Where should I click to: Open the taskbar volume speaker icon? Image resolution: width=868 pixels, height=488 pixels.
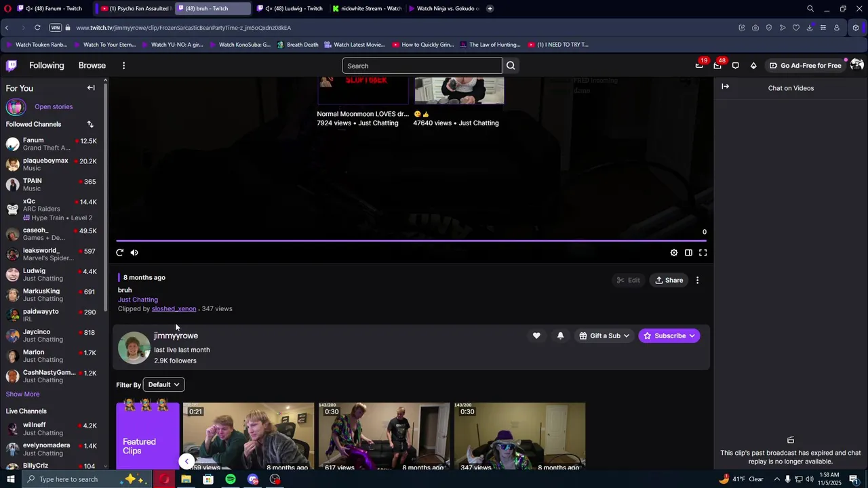pos(810,479)
